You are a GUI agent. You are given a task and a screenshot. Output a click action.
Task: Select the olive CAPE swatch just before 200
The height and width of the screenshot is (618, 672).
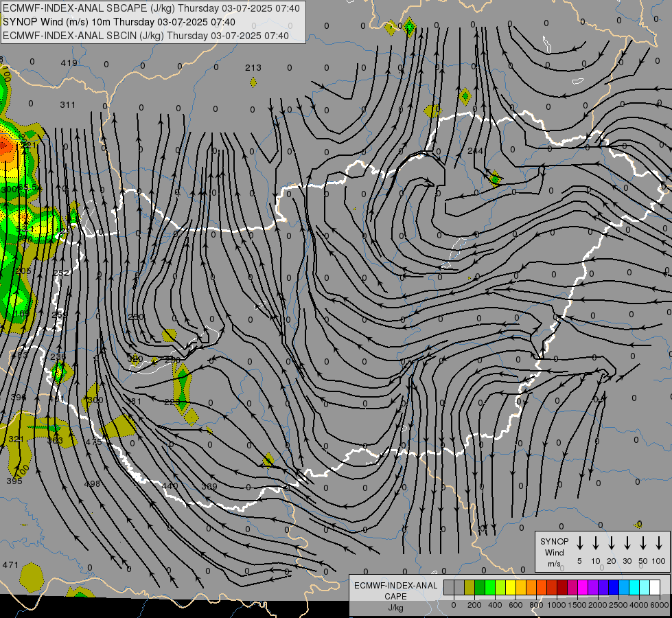pyautogui.click(x=470, y=588)
